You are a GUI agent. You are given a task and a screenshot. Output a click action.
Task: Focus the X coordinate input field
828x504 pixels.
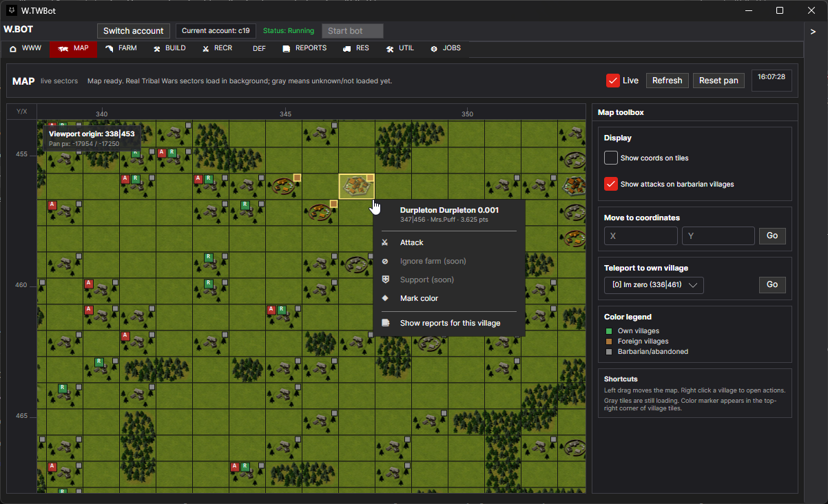coord(641,236)
